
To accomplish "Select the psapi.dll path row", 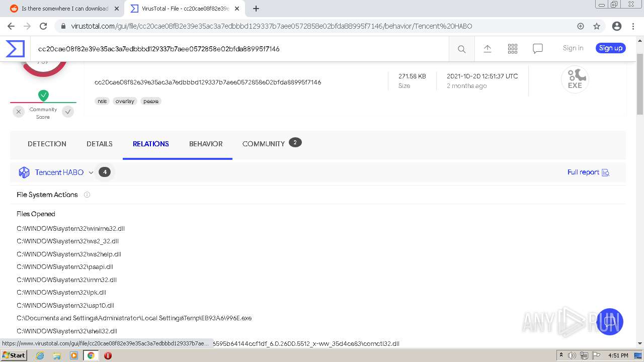I will (x=65, y=267).
